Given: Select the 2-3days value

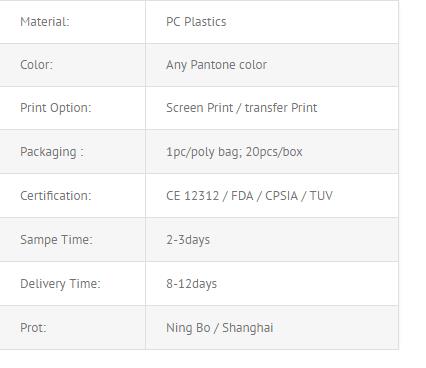Looking at the screenshot, I should point(188,240).
